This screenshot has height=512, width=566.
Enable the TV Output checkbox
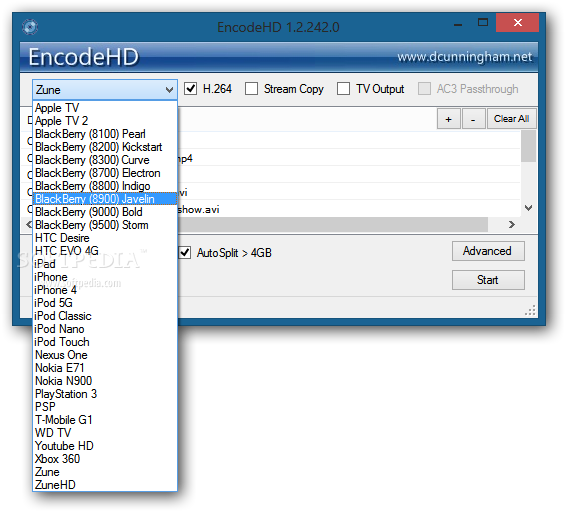(x=343, y=89)
